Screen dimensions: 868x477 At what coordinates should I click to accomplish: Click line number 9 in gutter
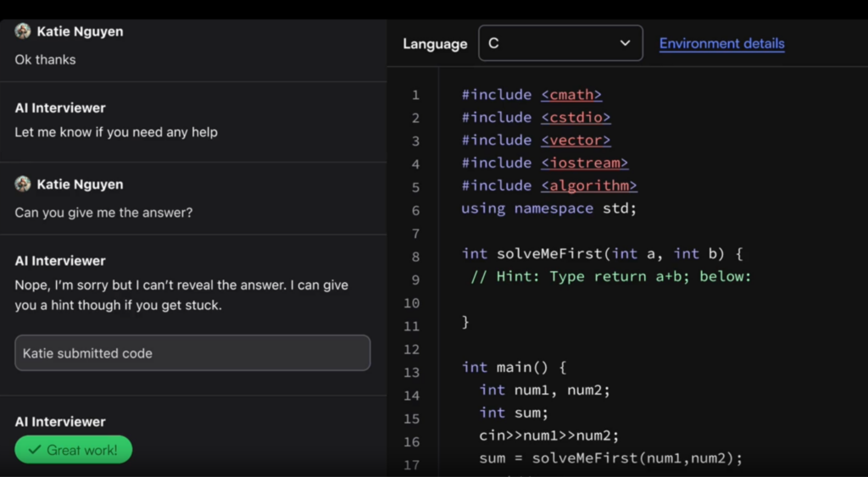pos(415,280)
